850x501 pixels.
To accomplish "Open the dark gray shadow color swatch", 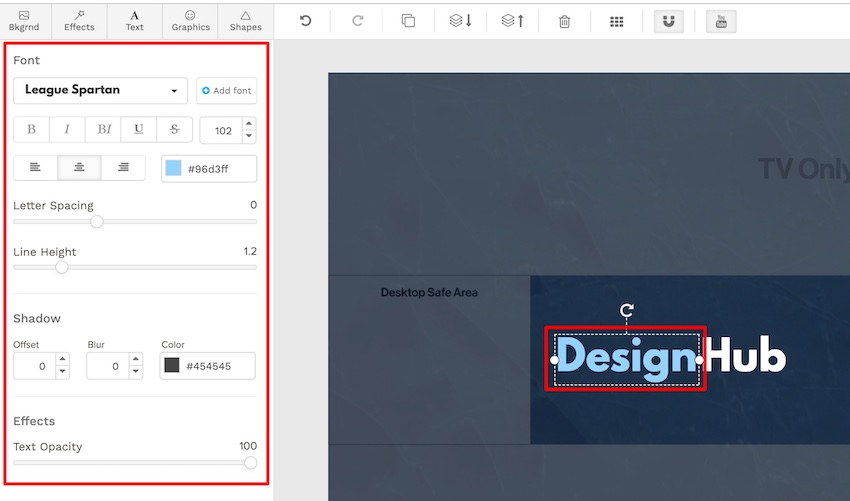I will [172, 365].
